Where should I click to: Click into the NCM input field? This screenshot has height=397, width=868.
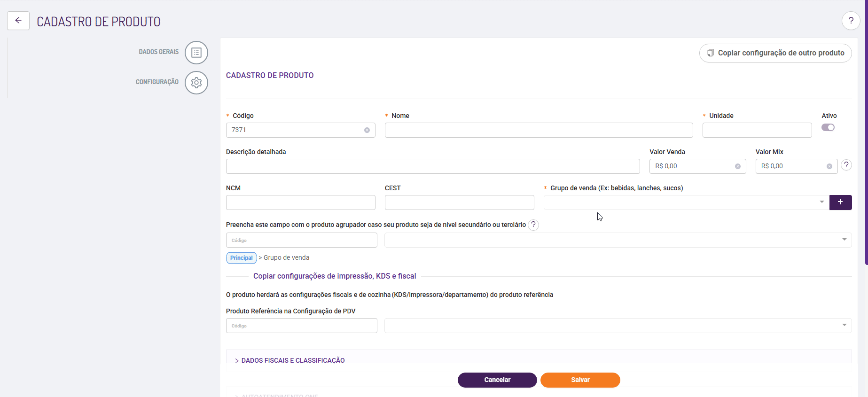[x=300, y=202]
